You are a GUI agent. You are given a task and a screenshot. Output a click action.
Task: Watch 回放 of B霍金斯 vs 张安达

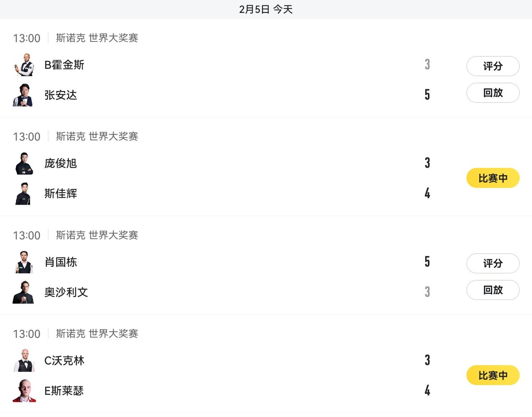click(492, 93)
